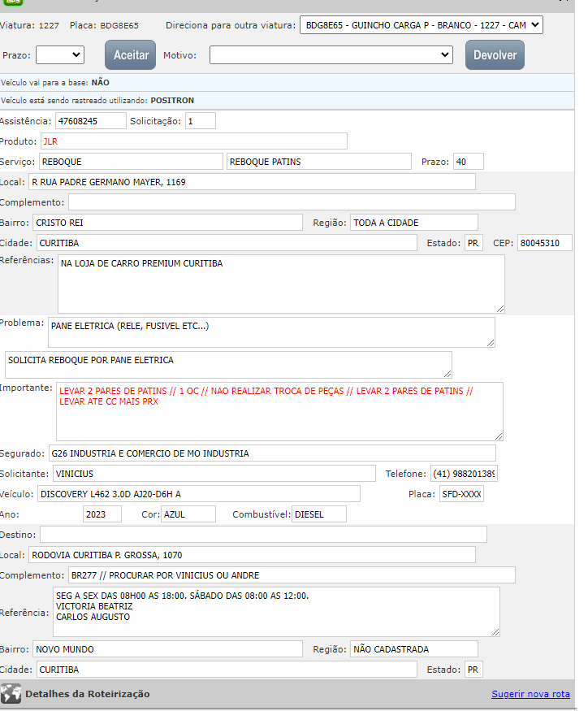This screenshot has height=711, width=588.
Task: Click the Detalhes da Roteirização heading
Action: click(88, 694)
